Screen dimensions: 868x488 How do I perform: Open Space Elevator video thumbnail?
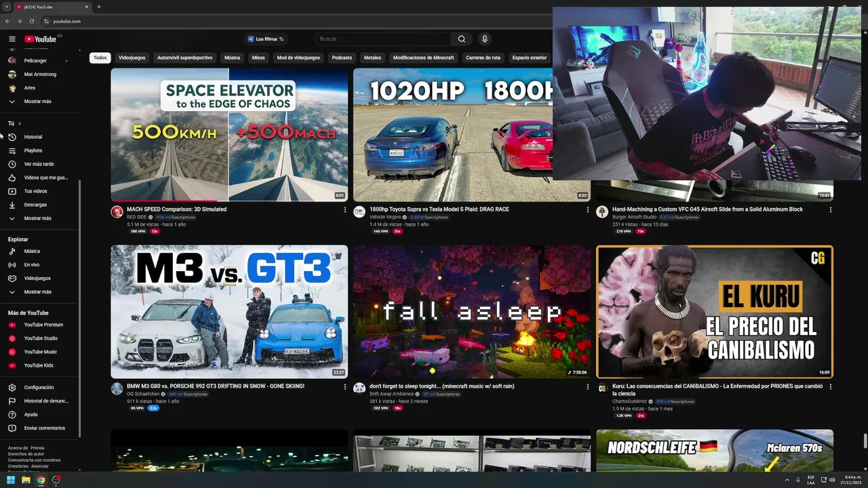(229, 135)
